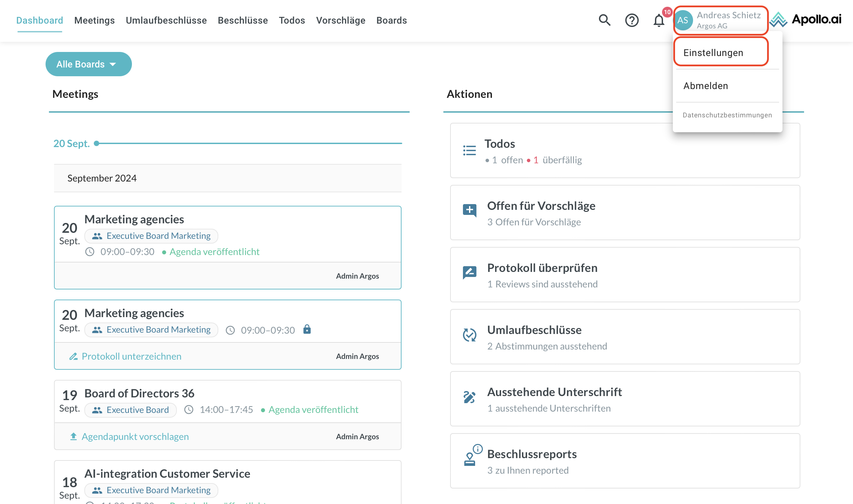
Task: Switch to the Meetings tab
Action: (x=94, y=20)
